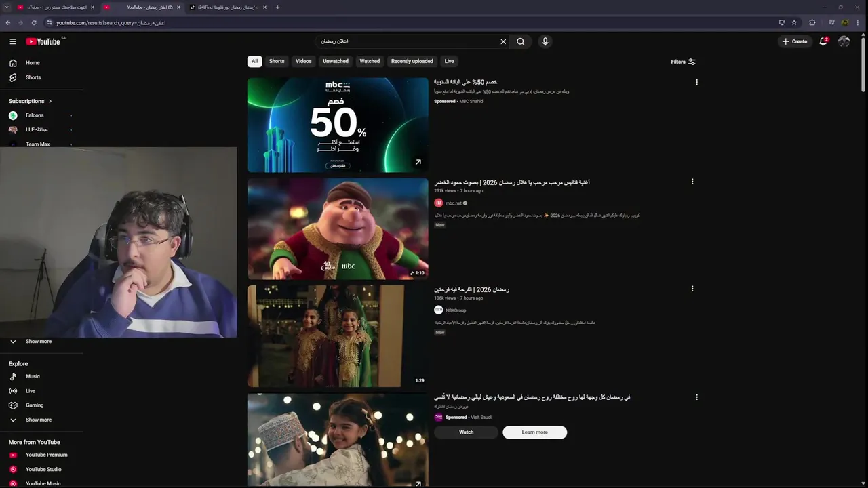
Task: Open the NBKGroup channel link
Action: coord(456,310)
